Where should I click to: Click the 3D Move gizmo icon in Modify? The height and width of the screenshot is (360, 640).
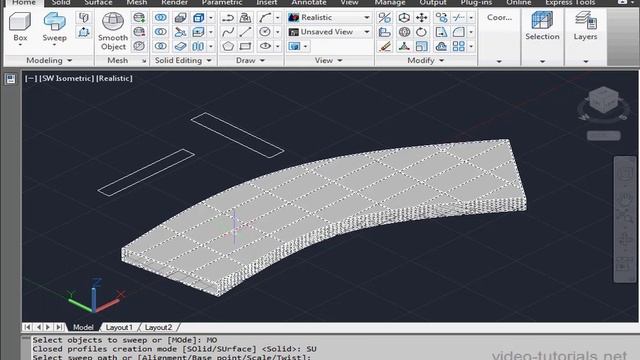coord(404,18)
